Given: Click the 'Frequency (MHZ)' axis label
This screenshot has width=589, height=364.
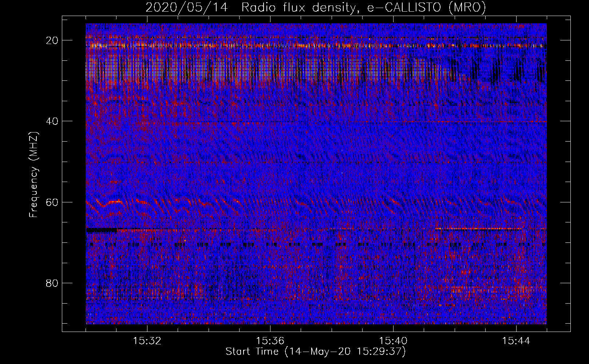Looking at the screenshot, I should (33, 174).
